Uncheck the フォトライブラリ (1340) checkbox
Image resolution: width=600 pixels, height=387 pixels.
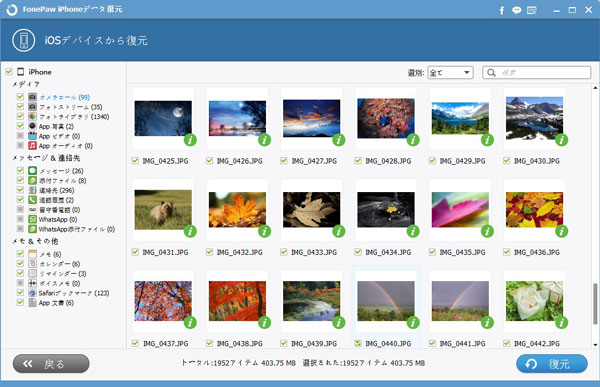[x=20, y=116]
